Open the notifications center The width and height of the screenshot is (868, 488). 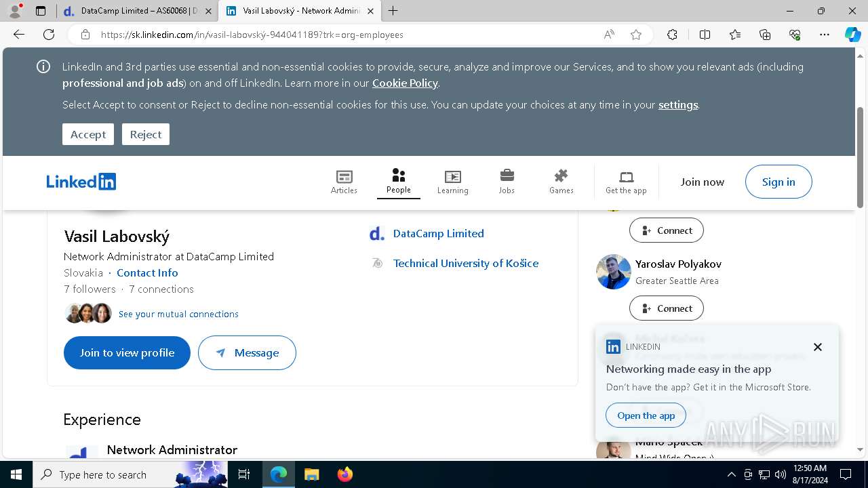846,474
